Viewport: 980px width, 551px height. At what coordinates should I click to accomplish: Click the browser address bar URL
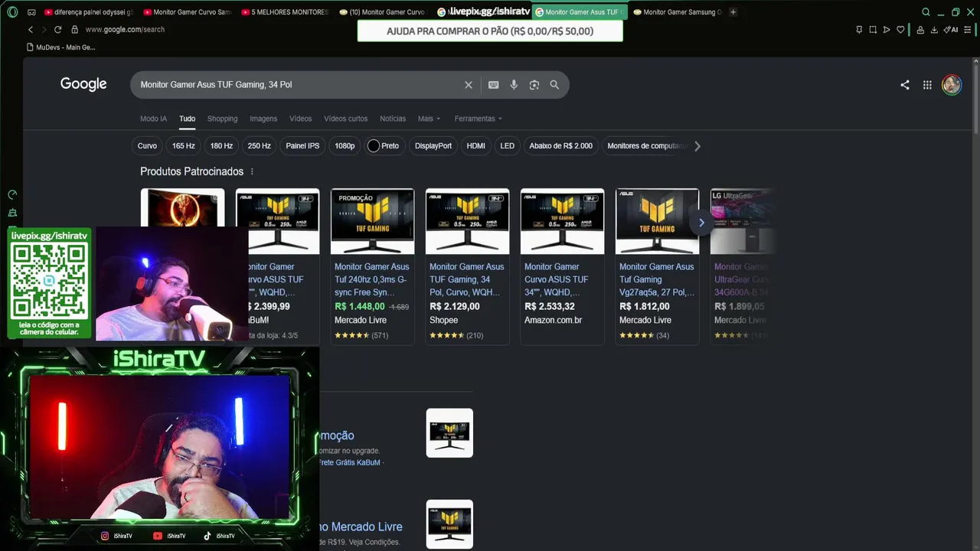pos(125,29)
